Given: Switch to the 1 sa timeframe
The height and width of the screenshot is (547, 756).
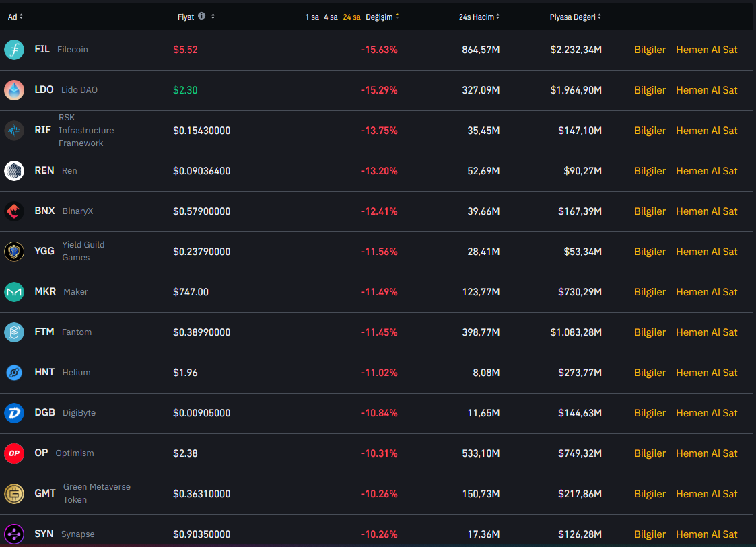Looking at the screenshot, I should (x=312, y=17).
